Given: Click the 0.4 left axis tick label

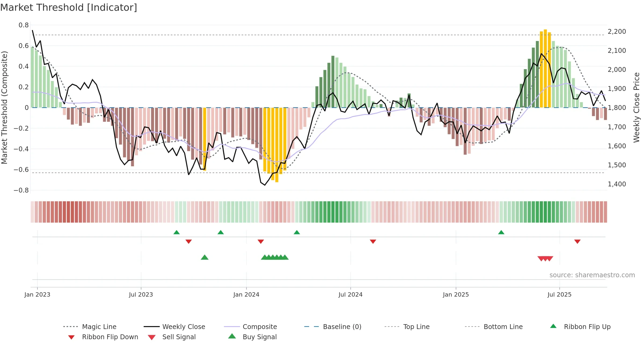Looking at the screenshot, I should [24, 67].
